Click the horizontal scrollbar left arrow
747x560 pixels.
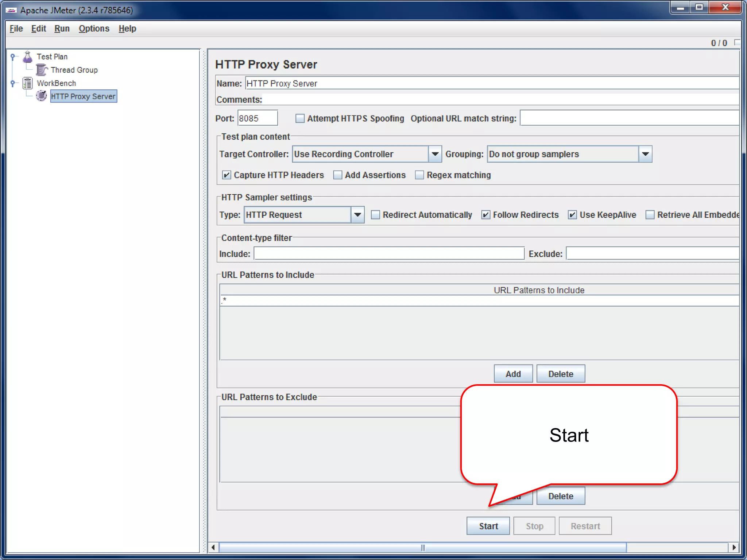point(213,547)
